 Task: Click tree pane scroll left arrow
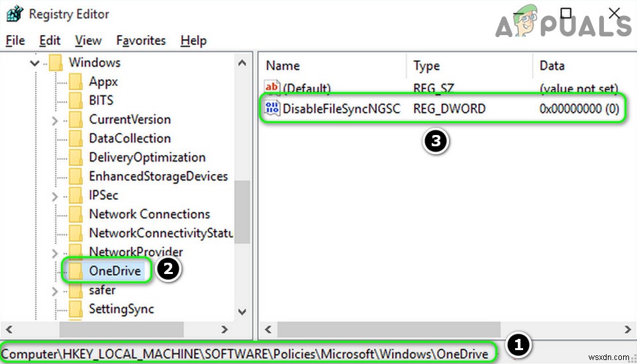pos(9,329)
